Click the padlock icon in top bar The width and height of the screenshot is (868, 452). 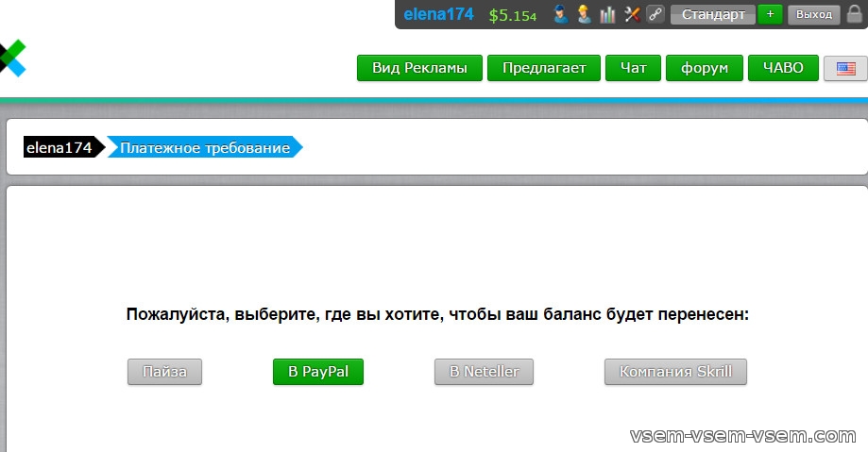click(x=855, y=14)
